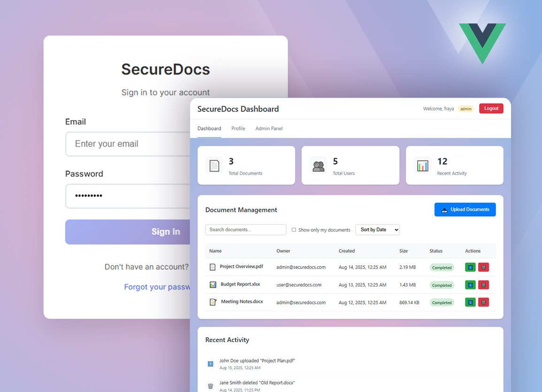Download the Budget Report.xlsx file
The height and width of the screenshot is (392, 542).
pyautogui.click(x=470, y=285)
